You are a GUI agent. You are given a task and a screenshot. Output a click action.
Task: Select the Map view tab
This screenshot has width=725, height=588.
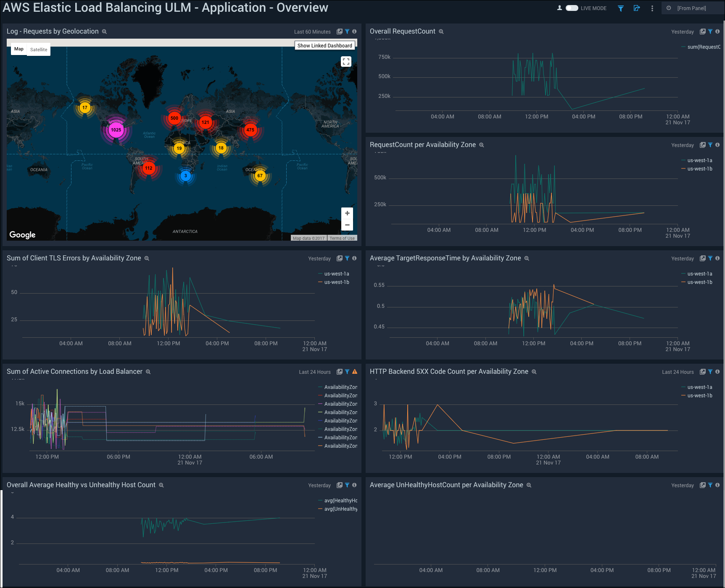[x=19, y=49]
